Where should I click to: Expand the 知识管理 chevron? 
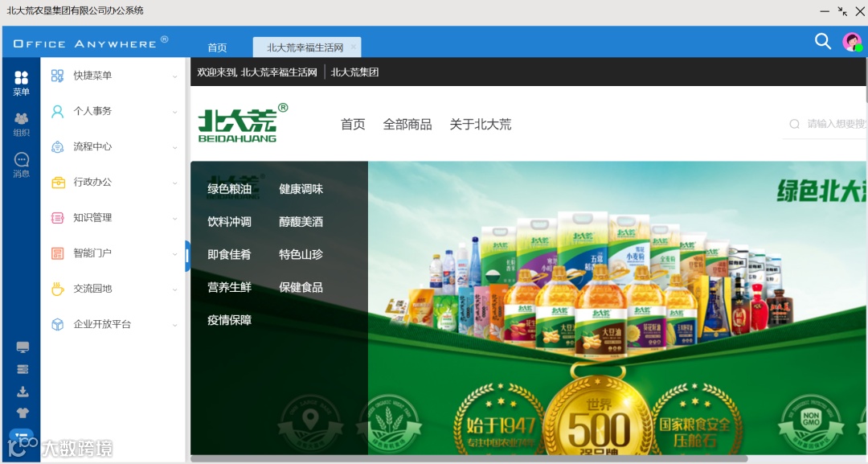tap(175, 218)
